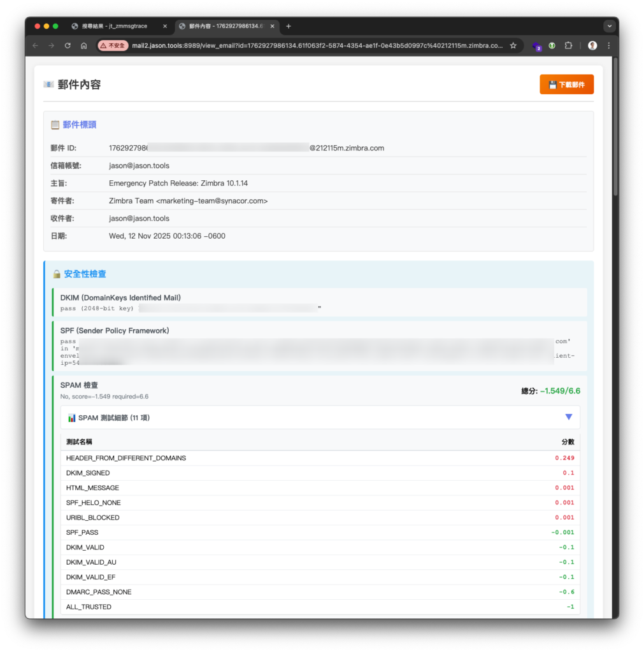644x652 pixels.
Task: Click No, score=-1.549 required=6.6 text
Action: (x=104, y=397)
